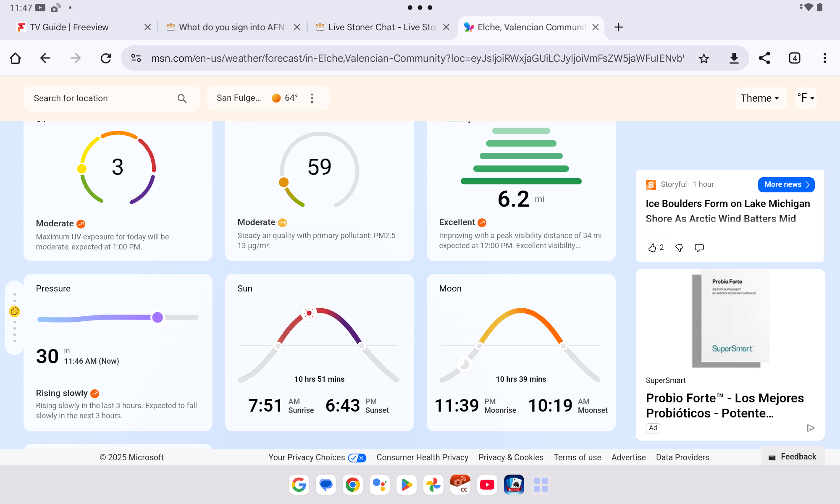
Task: Open the tab switcher showing 4 tabs
Action: [795, 58]
